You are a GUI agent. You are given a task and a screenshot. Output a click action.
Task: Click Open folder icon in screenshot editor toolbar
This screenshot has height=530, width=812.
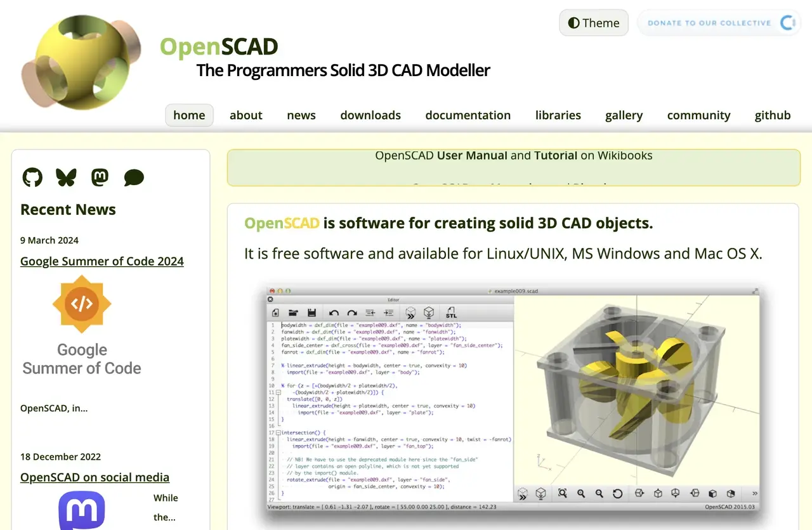(293, 313)
